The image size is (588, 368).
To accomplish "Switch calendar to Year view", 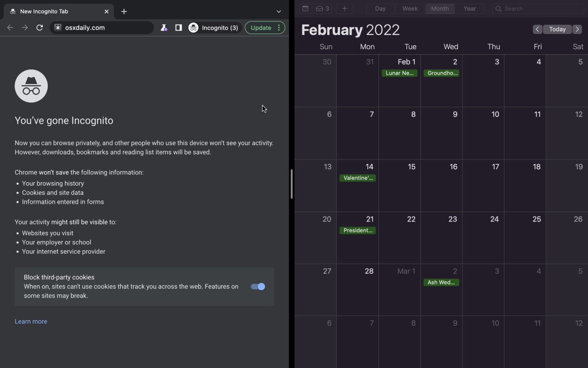I will click(x=470, y=8).
